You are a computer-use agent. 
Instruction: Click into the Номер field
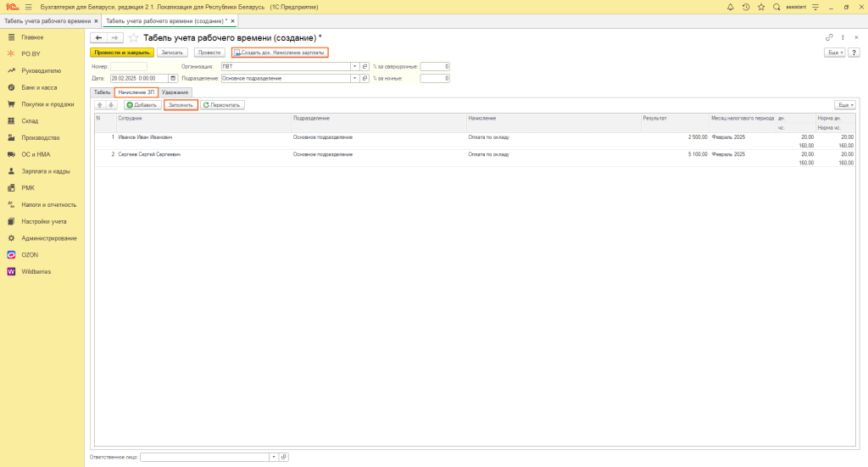[x=129, y=66]
